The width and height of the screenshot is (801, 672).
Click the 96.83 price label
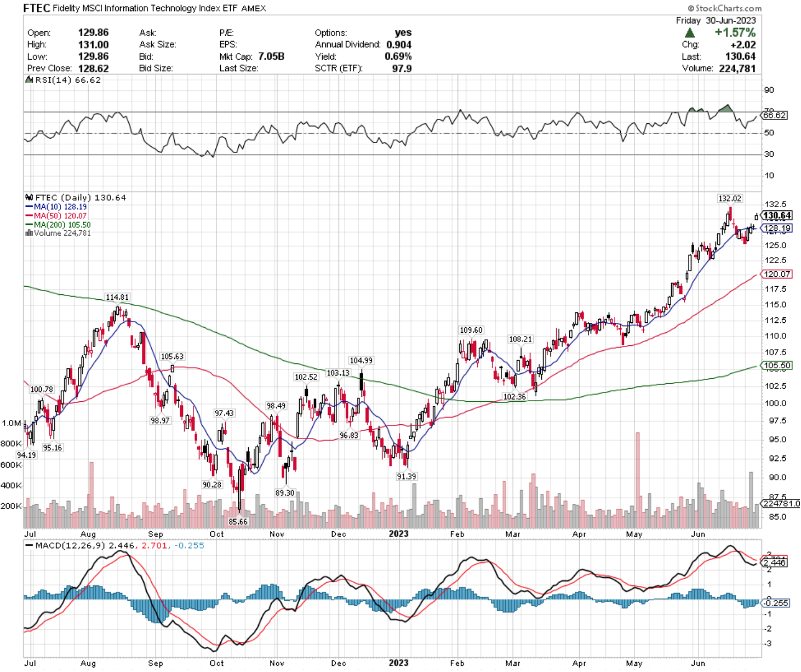pos(349,435)
